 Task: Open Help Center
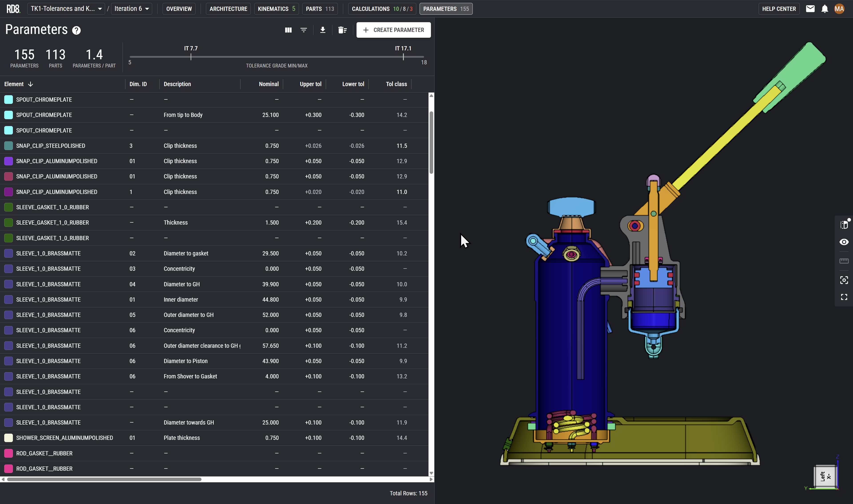779,9
